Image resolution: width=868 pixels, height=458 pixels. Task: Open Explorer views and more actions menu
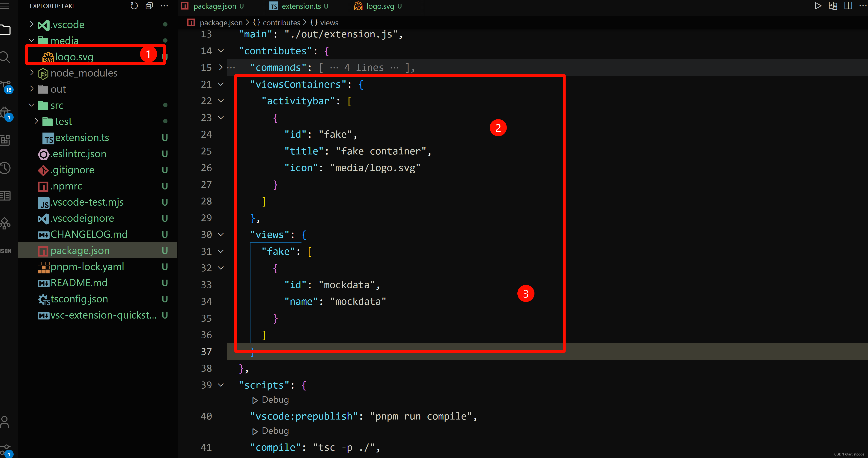[164, 6]
